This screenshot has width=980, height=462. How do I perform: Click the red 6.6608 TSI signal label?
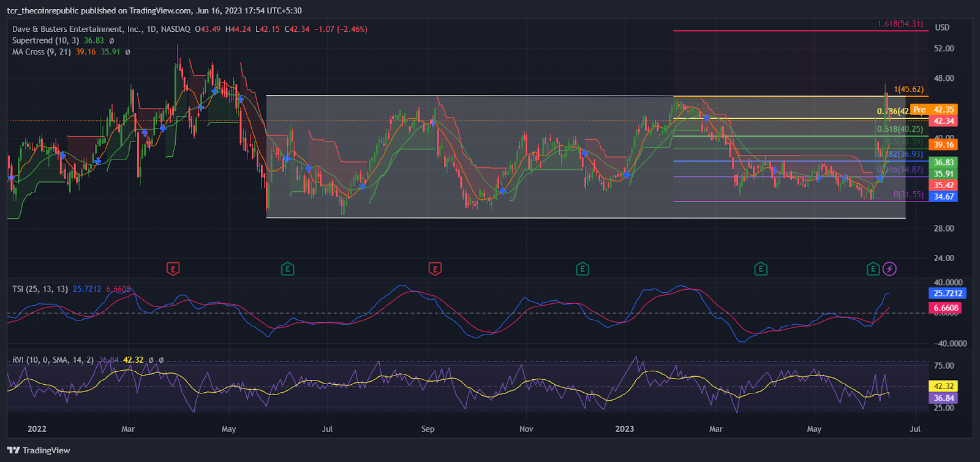coord(946,308)
